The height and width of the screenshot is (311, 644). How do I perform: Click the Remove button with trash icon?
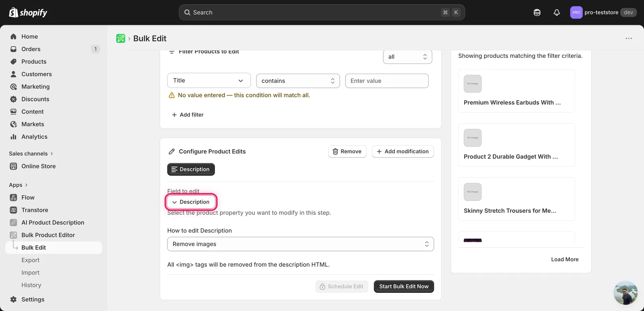click(347, 151)
